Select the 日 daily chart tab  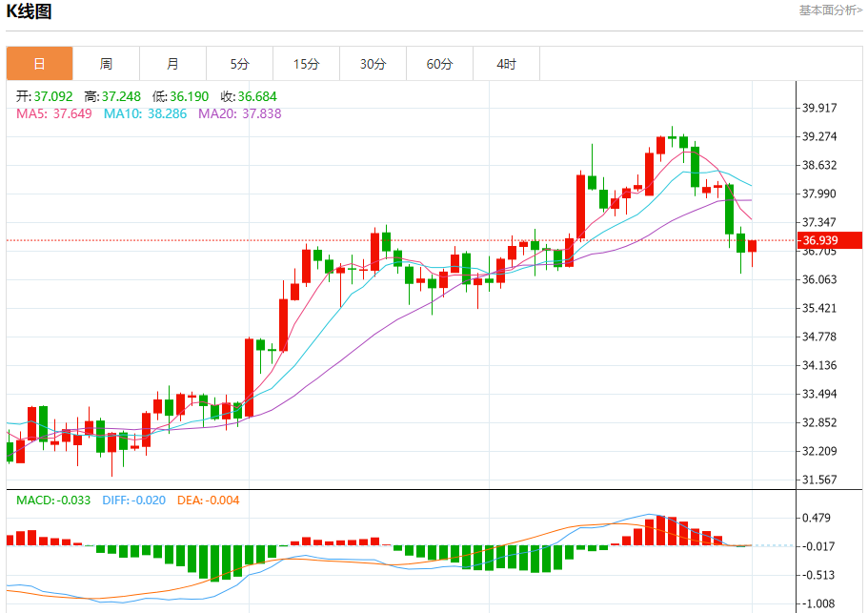click(39, 64)
